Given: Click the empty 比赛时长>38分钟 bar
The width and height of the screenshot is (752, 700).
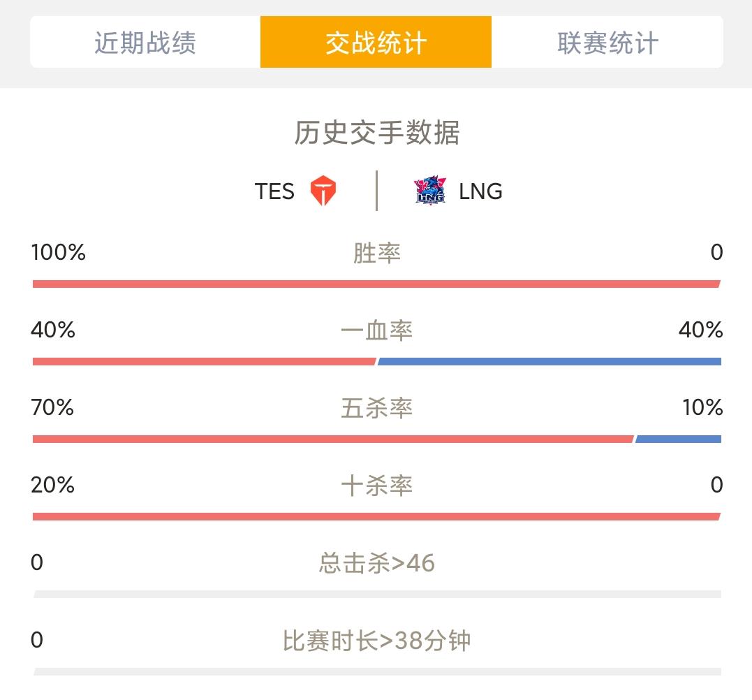Looking at the screenshot, I should (377, 671).
